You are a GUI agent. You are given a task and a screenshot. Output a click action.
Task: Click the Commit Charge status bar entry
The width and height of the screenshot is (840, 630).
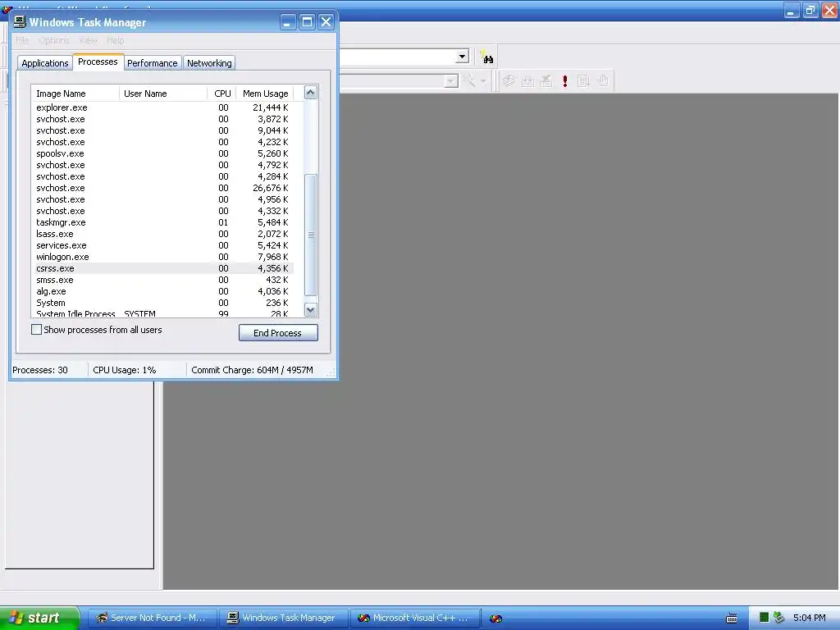pyautogui.click(x=253, y=370)
